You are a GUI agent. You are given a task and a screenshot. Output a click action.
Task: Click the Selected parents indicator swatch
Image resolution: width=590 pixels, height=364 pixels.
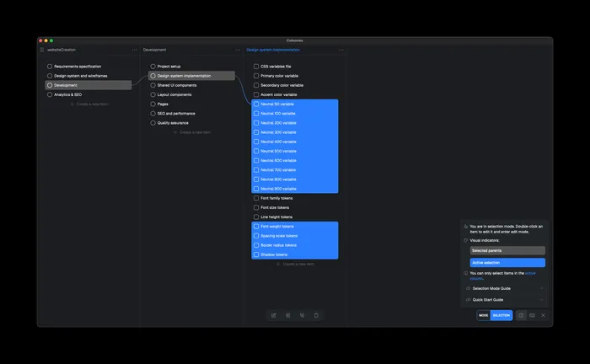coord(507,250)
